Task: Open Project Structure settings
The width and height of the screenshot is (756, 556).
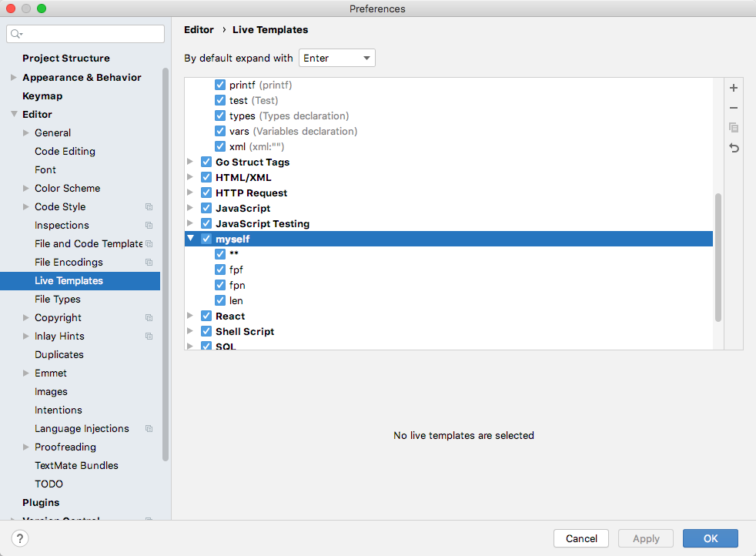Action: coord(66,59)
